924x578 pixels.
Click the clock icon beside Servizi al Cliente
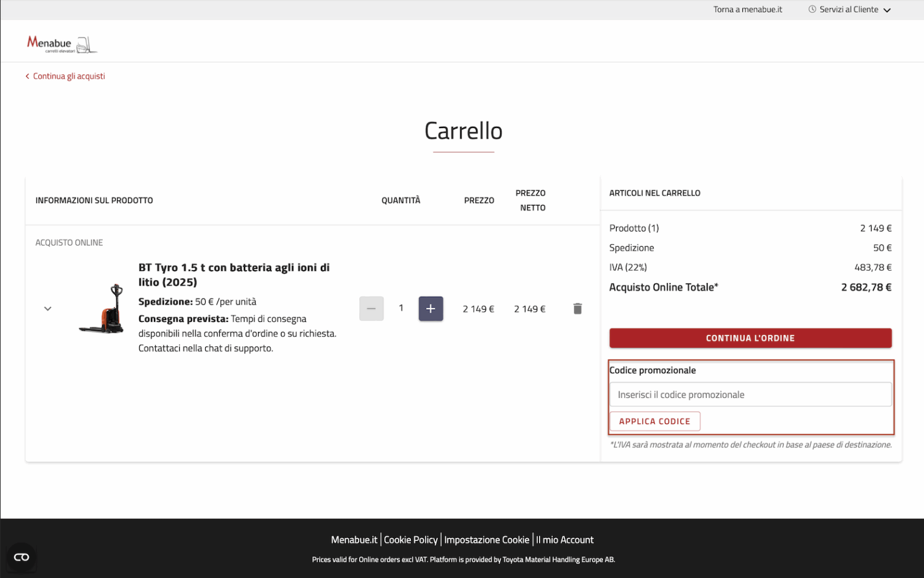click(812, 9)
